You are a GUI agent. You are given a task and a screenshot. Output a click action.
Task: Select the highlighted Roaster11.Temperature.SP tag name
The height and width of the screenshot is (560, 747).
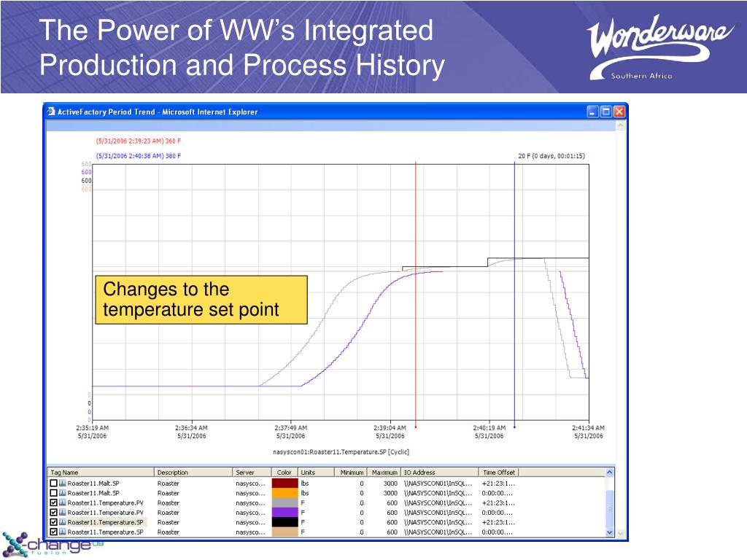point(105,522)
